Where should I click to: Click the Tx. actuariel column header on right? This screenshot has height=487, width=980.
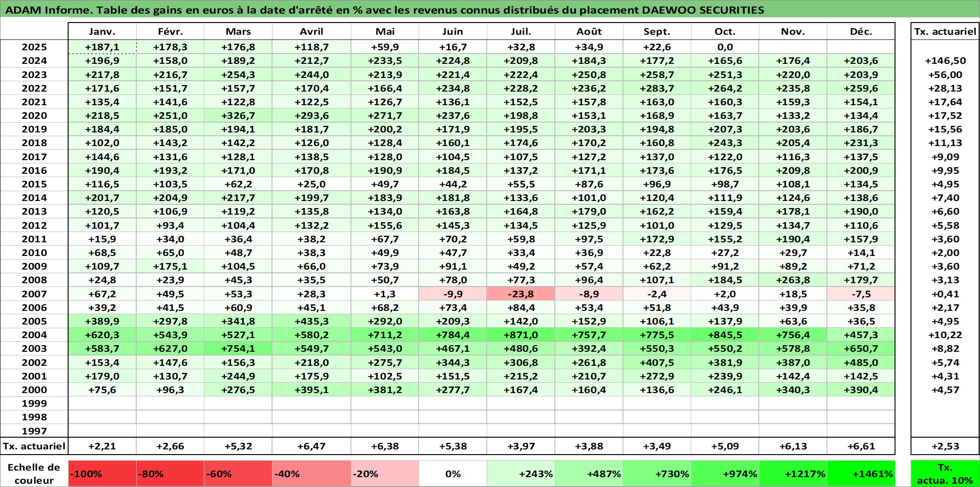click(945, 31)
